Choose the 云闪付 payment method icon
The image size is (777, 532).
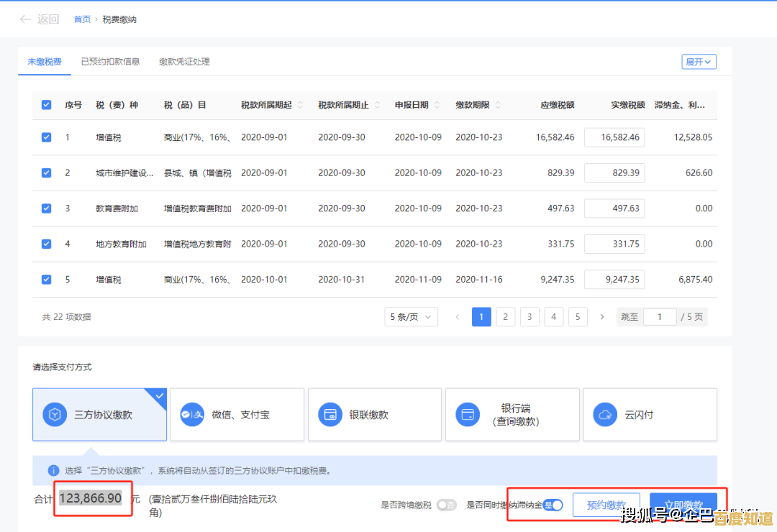pyautogui.click(x=605, y=414)
